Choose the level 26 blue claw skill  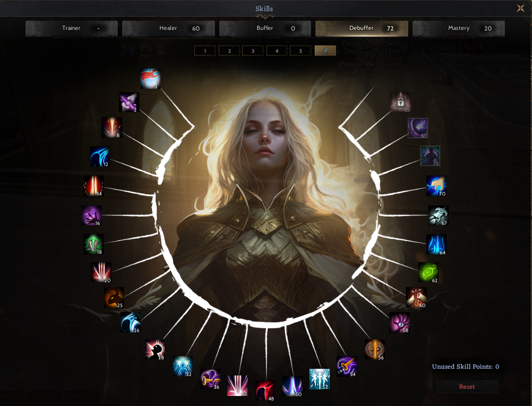pyautogui.click(x=131, y=323)
